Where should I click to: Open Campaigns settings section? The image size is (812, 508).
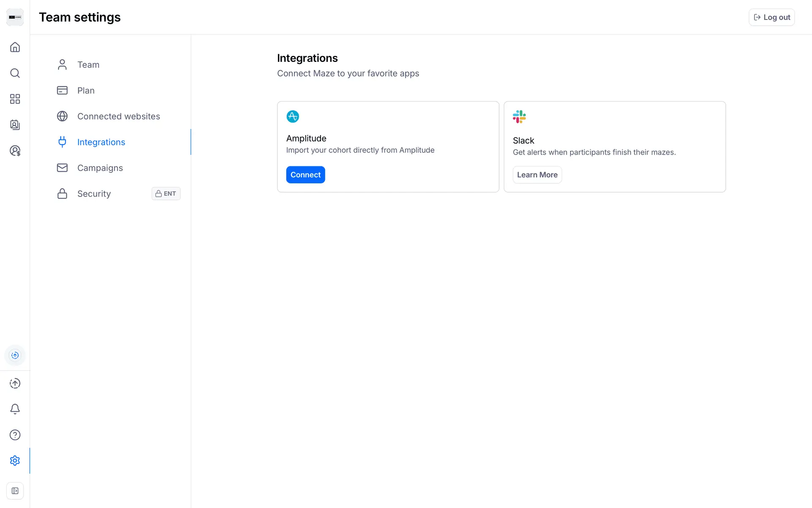pyautogui.click(x=100, y=168)
